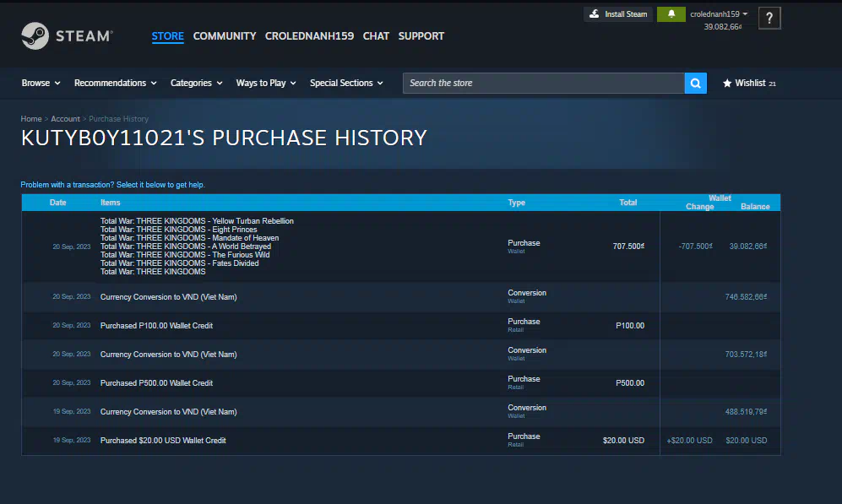Select the SUPPORT menu item
Image resolution: width=842 pixels, height=504 pixels.
(x=421, y=36)
